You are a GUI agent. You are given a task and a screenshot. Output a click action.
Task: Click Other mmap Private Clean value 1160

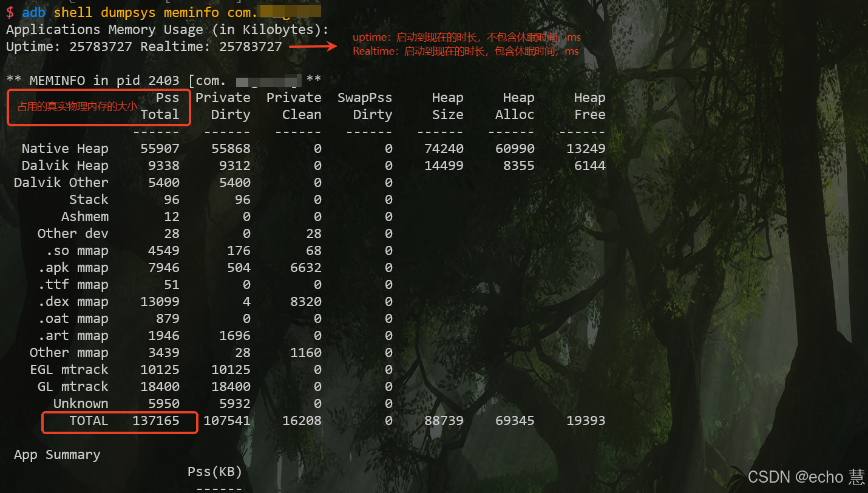point(306,352)
